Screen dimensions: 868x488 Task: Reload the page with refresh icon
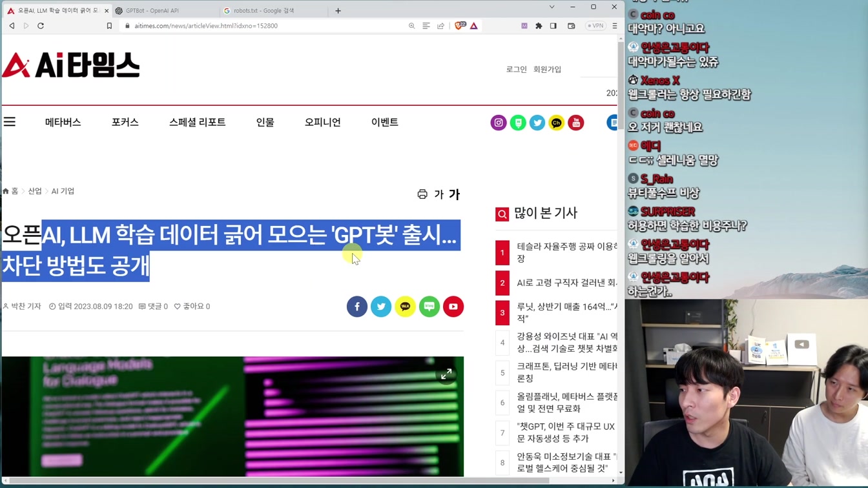41,26
